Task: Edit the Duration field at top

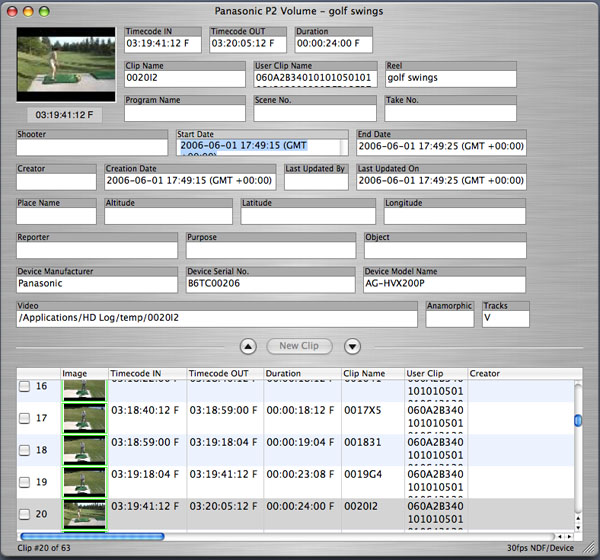Action: point(334,44)
